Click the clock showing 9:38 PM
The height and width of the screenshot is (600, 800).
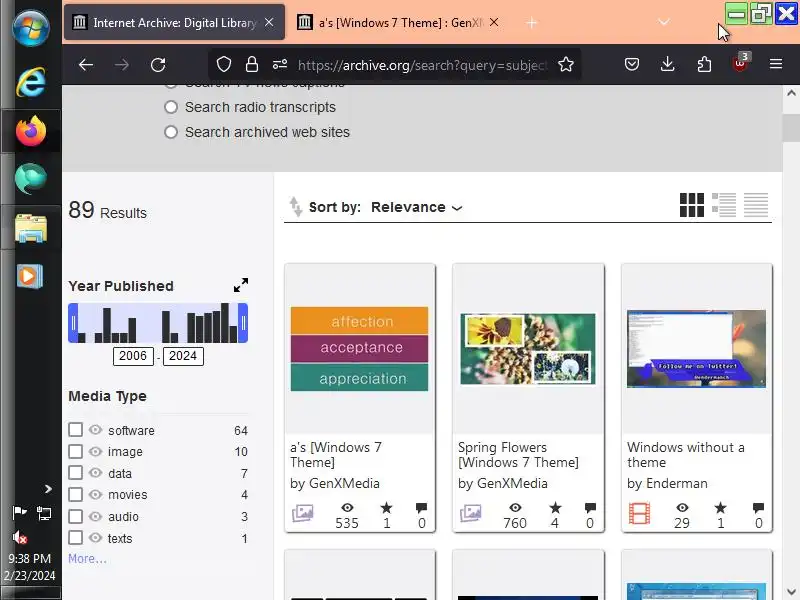point(30,559)
